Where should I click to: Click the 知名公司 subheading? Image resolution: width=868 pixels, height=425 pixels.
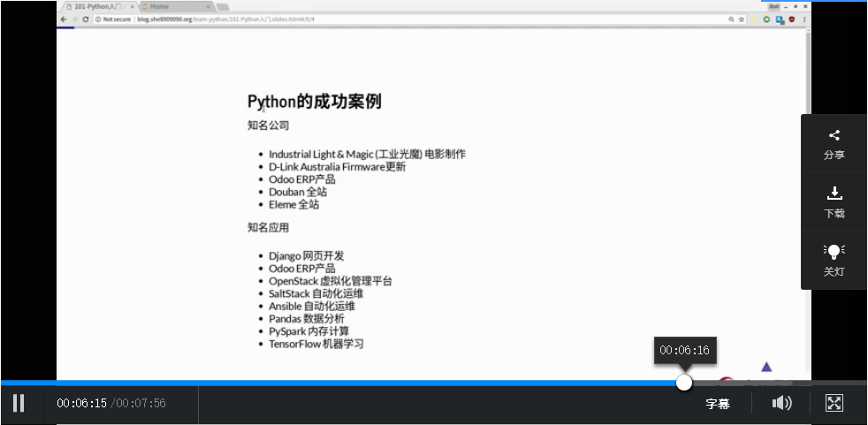pyautogui.click(x=268, y=125)
